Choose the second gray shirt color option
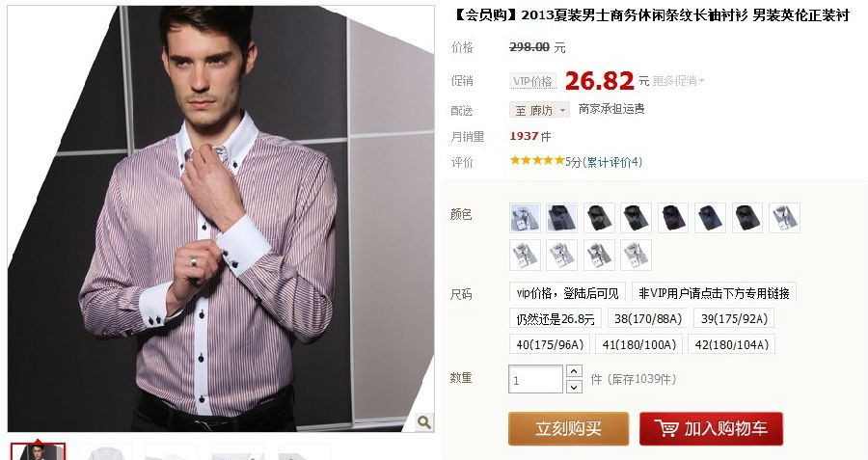This screenshot has height=460, width=868. [x=562, y=218]
